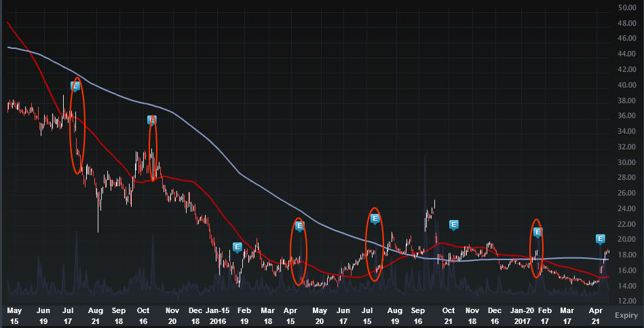Click the 'Apr 21' date label
Viewport: 644px width, 328px height.
(x=596, y=316)
